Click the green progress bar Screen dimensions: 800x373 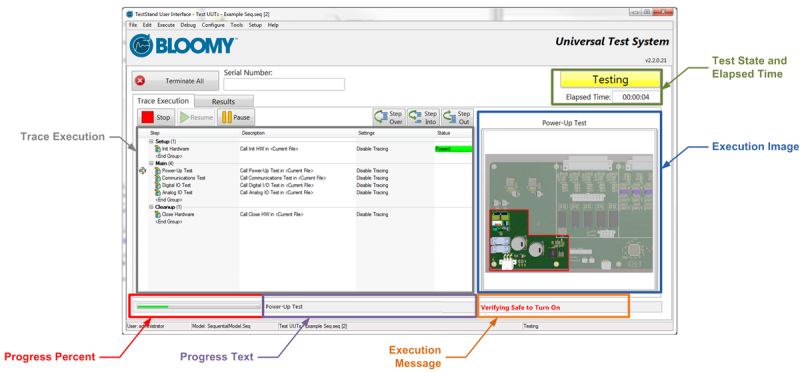click(x=197, y=307)
